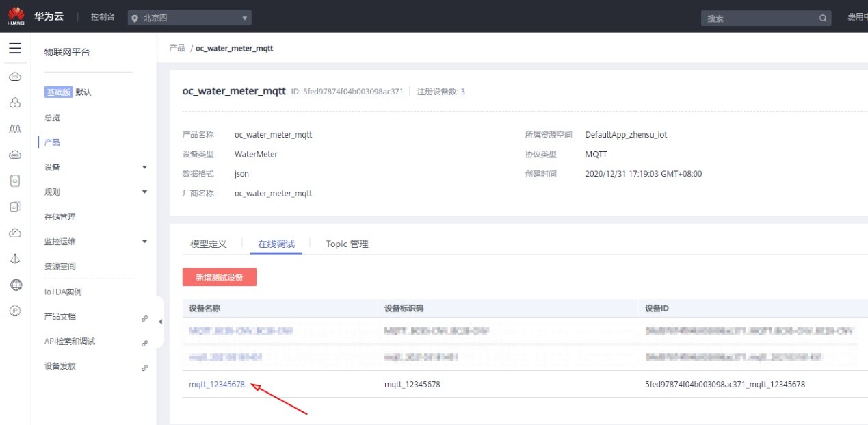Click the search magnifier icon
This screenshot has height=425, width=868.
823,18
